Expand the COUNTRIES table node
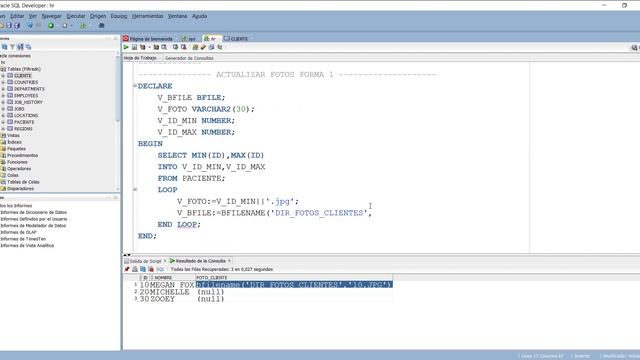 click(3, 82)
